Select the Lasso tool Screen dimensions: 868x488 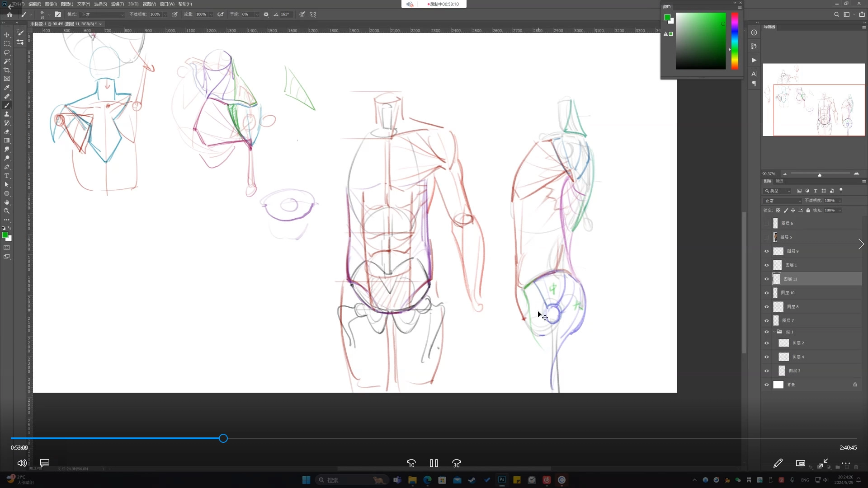point(7,52)
